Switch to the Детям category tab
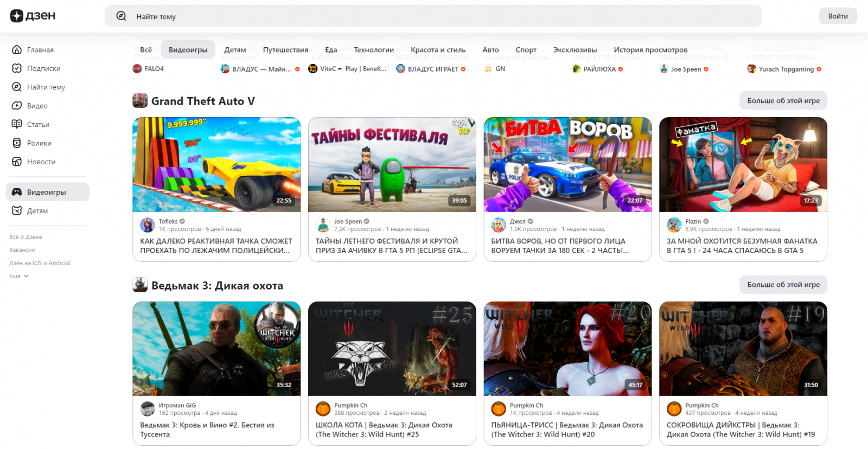The image size is (868, 449). tap(235, 50)
